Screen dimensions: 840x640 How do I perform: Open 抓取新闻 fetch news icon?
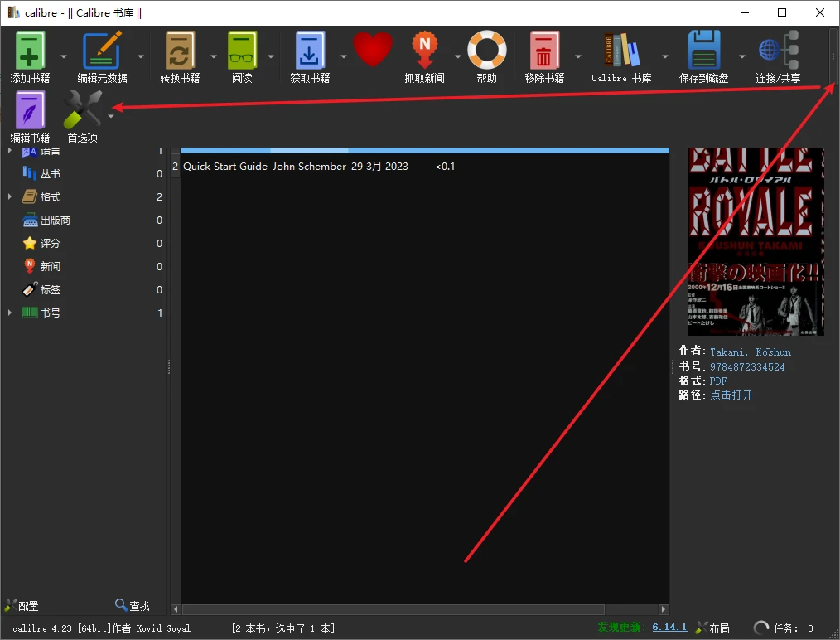[x=424, y=50]
